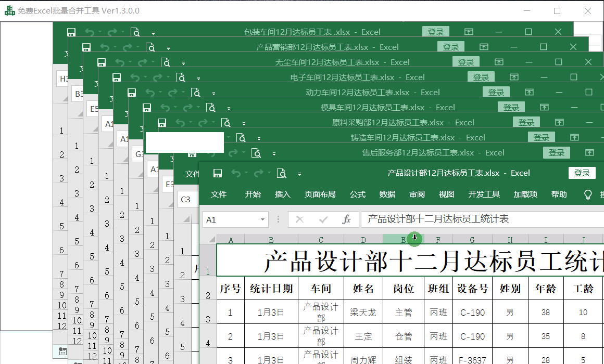The image size is (604, 364).
Task: Click the cancel X in formula bar
Action: (300, 220)
